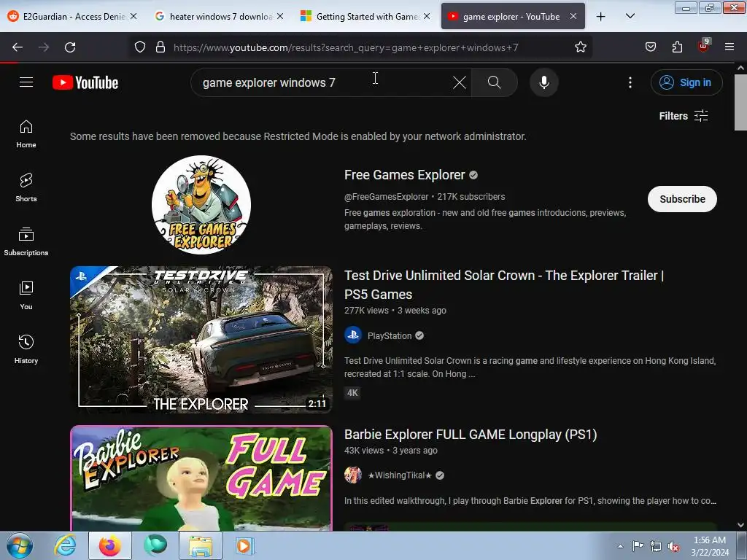747x560 pixels.
Task: Open the search Filters menu
Action: tap(683, 116)
